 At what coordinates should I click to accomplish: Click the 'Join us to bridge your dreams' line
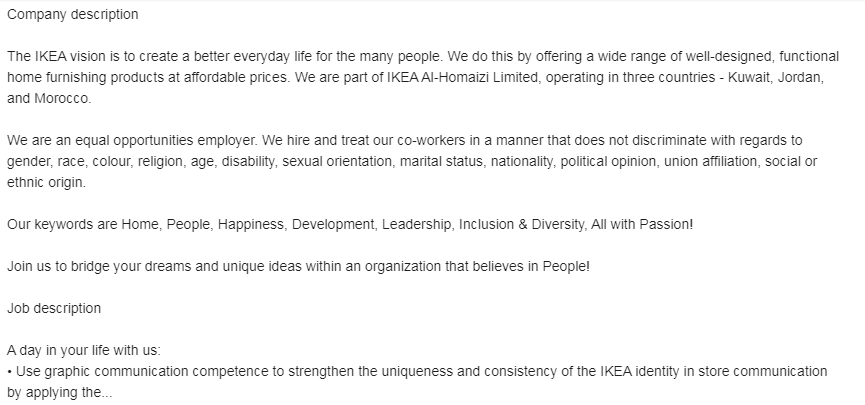pyautogui.click(x=298, y=267)
